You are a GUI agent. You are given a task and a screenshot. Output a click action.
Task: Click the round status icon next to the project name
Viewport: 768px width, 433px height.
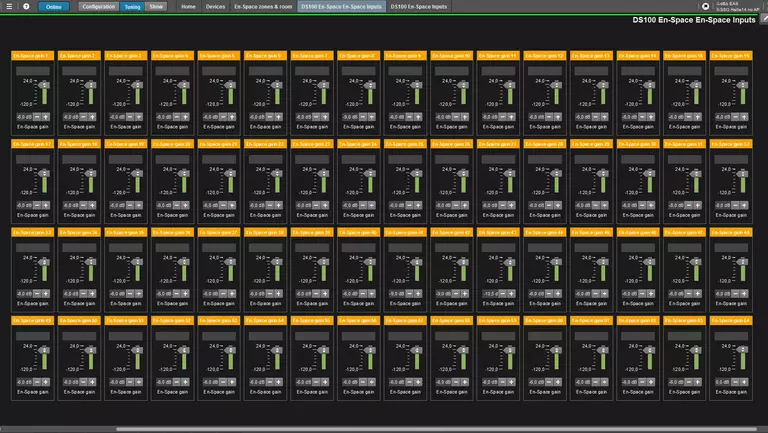point(705,6)
